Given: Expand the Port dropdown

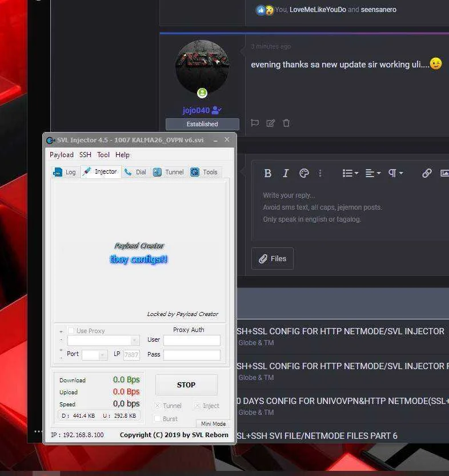Looking at the screenshot, I should pos(103,354).
